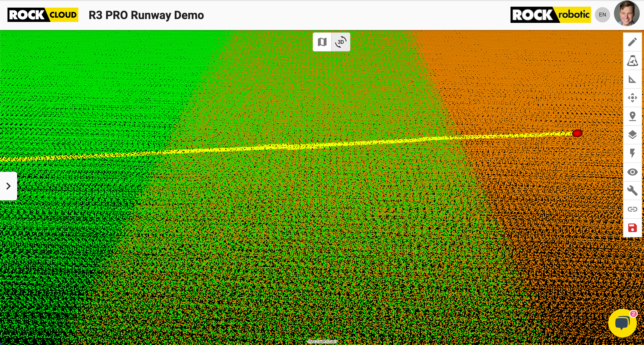The height and width of the screenshot is (345, 644).
Task: Click the share link icon
Action: [632, 209]
